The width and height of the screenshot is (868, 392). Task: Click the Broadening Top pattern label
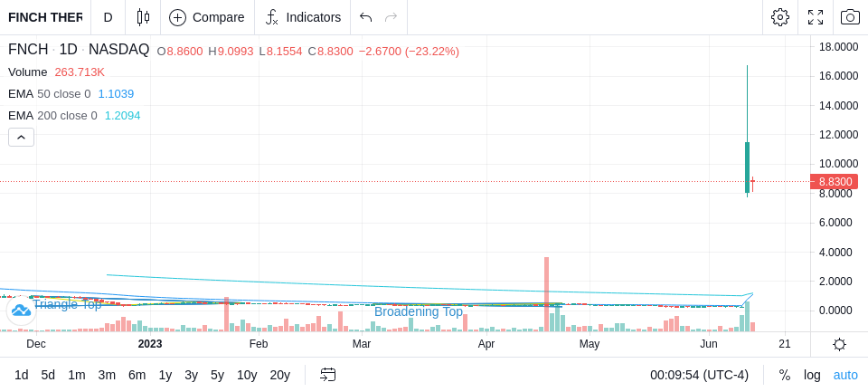click(x=419, y=311)
